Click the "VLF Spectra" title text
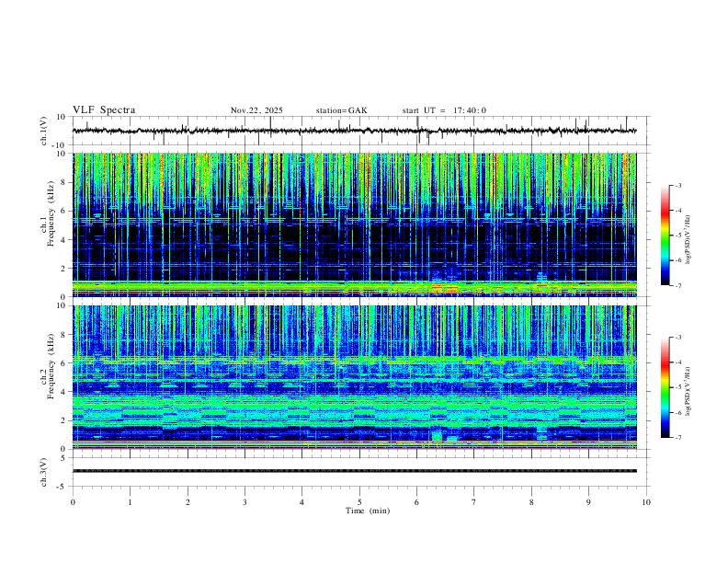This screenshot has width=728, height=563. (x=104, y=110)
